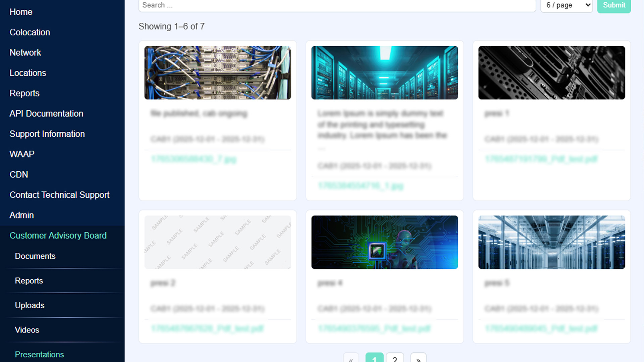Open Uploads under Customer Advisory Board
Screen dimensions: 644x362
30,305
